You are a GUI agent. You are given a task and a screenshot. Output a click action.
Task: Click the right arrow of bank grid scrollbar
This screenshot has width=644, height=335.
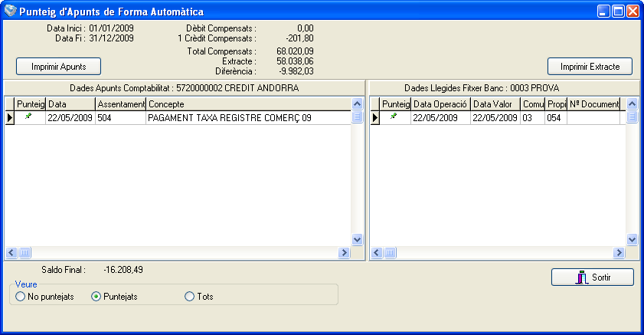tap(619, 253)
